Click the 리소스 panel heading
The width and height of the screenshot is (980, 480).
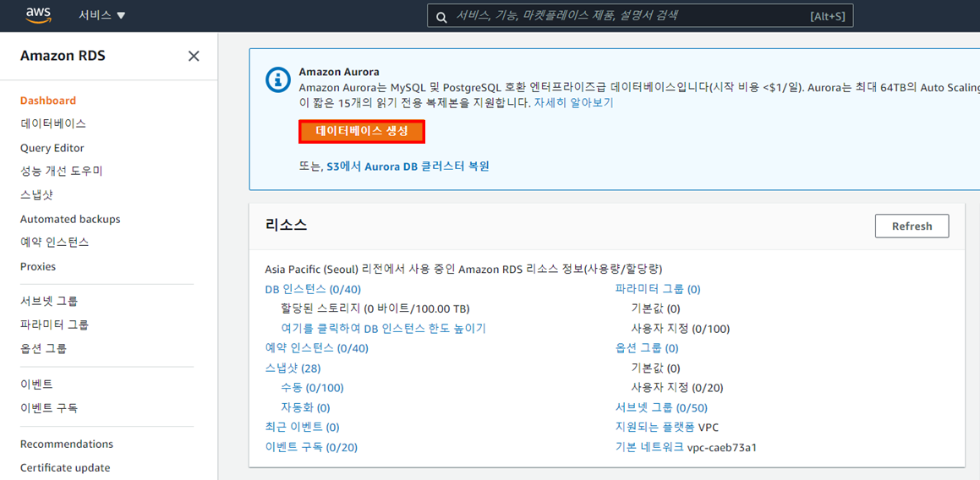pyautogui.click(x=287, y=226)
